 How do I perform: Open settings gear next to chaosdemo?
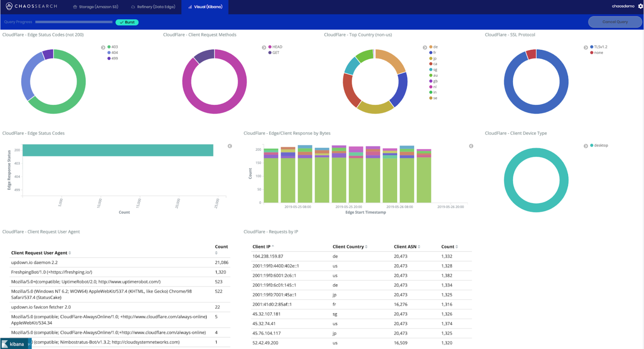pyautogui.click(x=641, y=6)
